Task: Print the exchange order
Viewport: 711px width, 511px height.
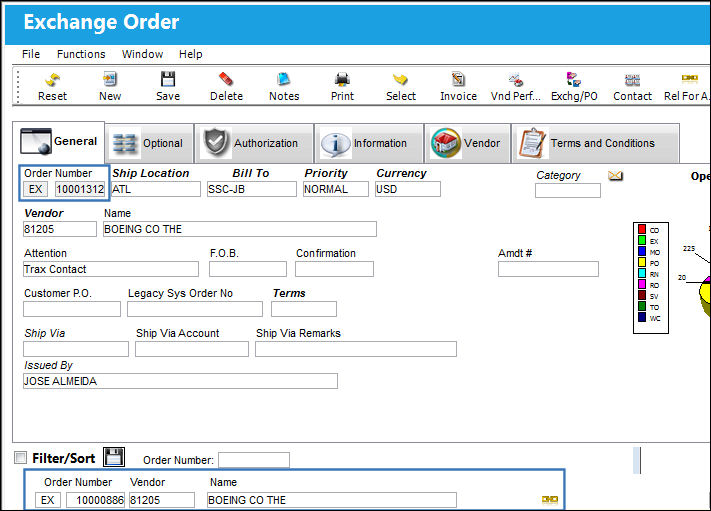Action: [342, 86]
